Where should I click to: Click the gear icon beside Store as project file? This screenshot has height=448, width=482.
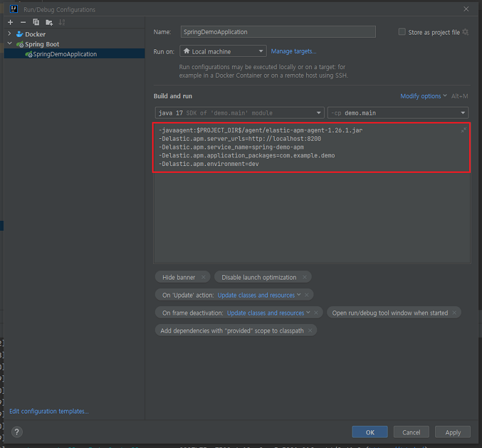pyautogui.click(x=465, y=32)
